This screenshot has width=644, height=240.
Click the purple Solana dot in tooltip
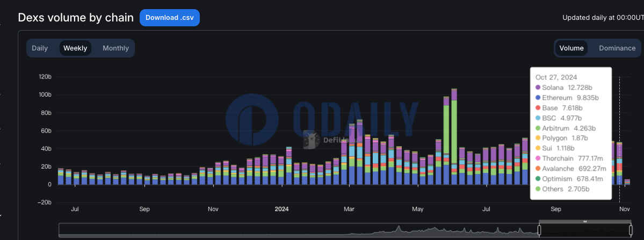point(538,88)
